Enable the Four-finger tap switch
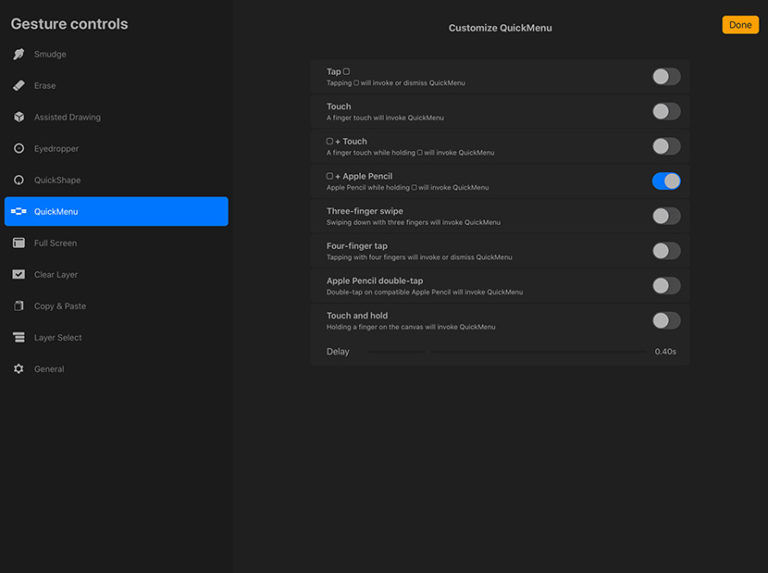The image size is (768, 573). 666,251
